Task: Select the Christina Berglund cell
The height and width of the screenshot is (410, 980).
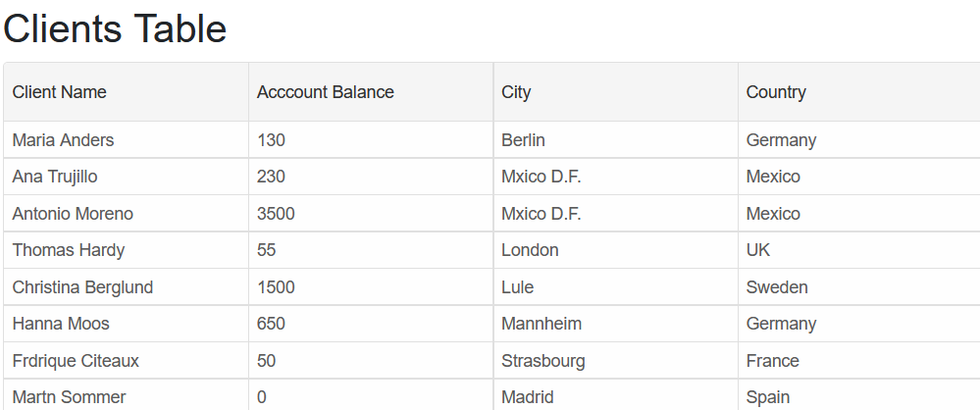Action: (127, 286)
